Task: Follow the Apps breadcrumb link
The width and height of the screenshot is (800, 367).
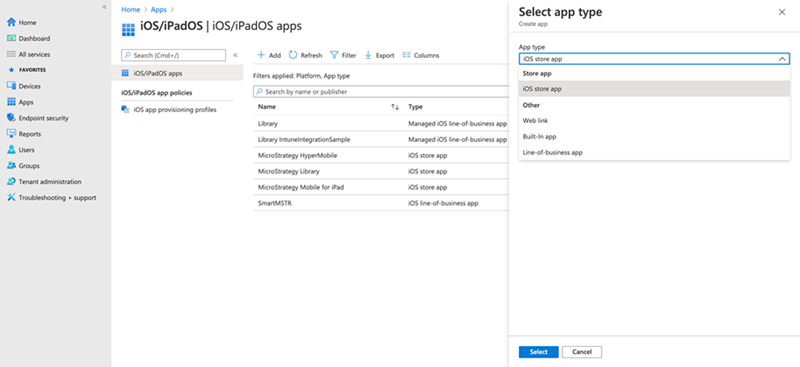Action: tap(159, 9)
